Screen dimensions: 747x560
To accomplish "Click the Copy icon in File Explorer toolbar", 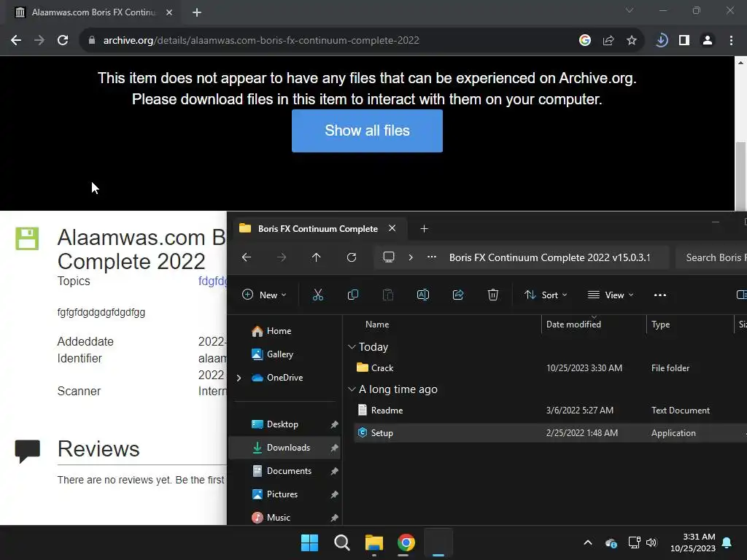I will (x=353, y=295).
